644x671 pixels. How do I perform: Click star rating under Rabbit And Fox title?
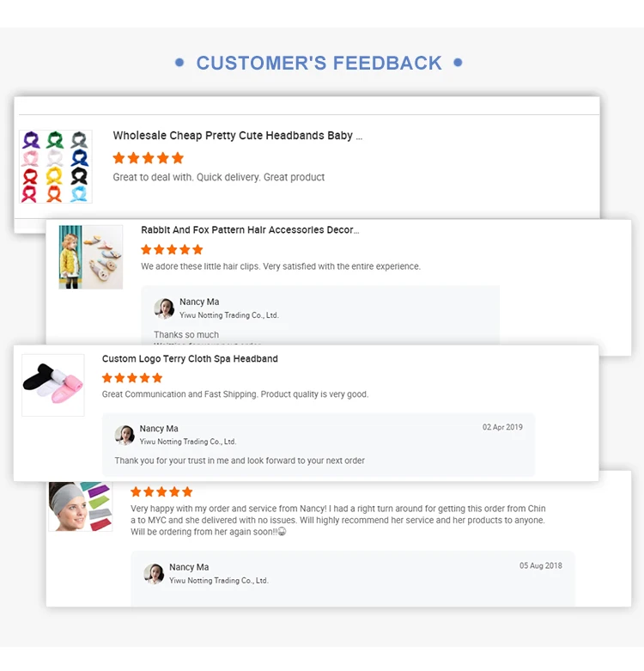tap(172, 249)
